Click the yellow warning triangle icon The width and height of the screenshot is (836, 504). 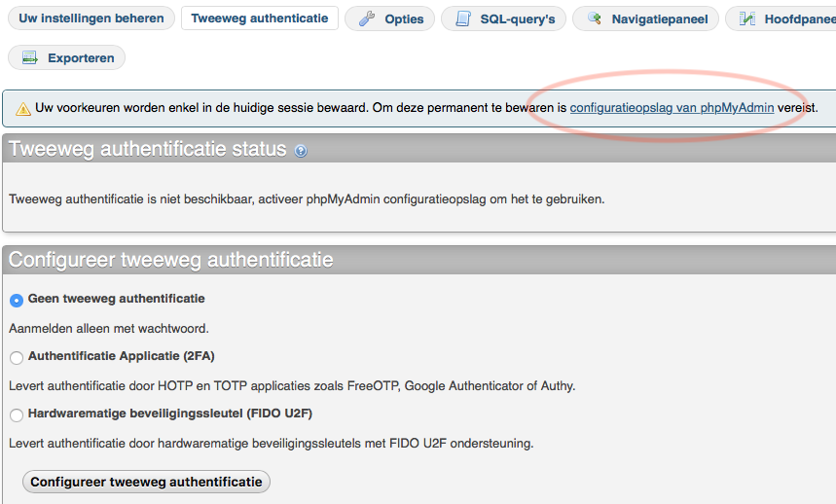[x=20, y=108]
